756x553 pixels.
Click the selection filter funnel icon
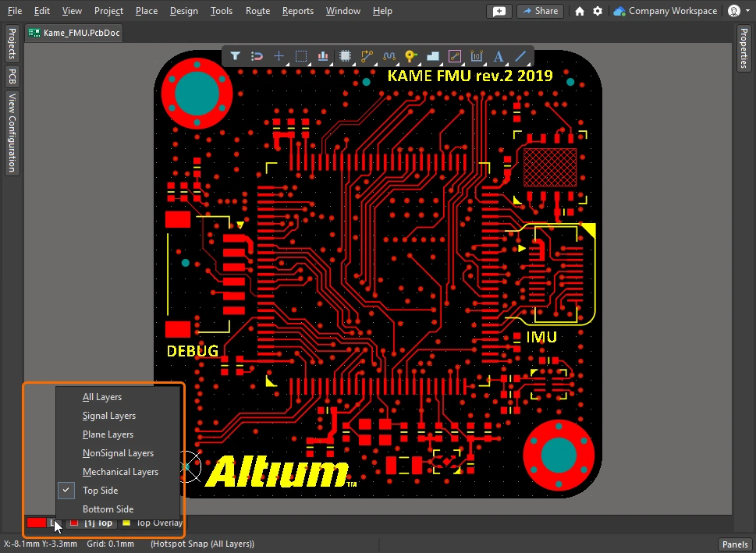tap(235, 56)
